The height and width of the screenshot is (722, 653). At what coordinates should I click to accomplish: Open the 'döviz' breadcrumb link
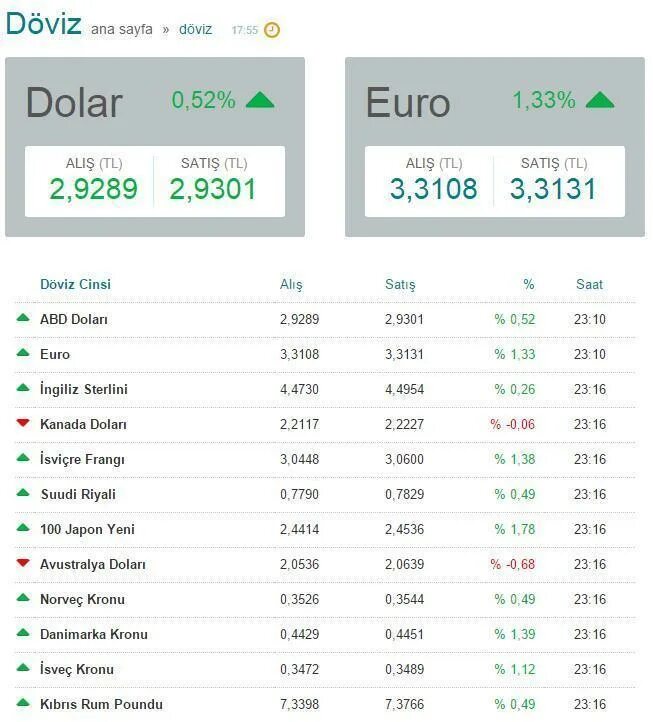196,29
